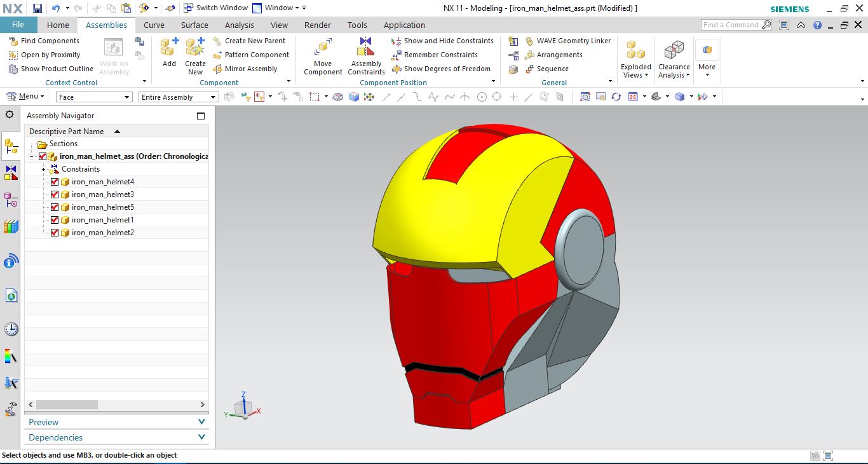Open the History clock sidebar tab
Screen dimensions: 868x464
pyautogui.click(x=11, y=329)
